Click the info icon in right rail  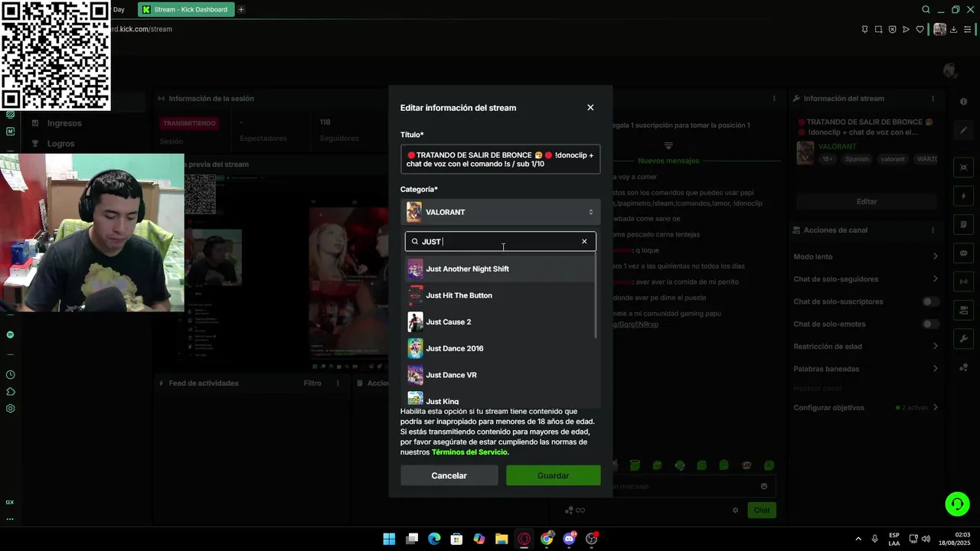[963, 102]
